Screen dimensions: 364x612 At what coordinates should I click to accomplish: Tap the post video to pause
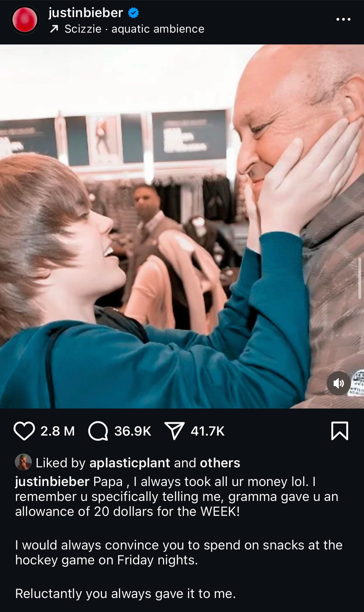pyautogui.click(x=182, y=226)
